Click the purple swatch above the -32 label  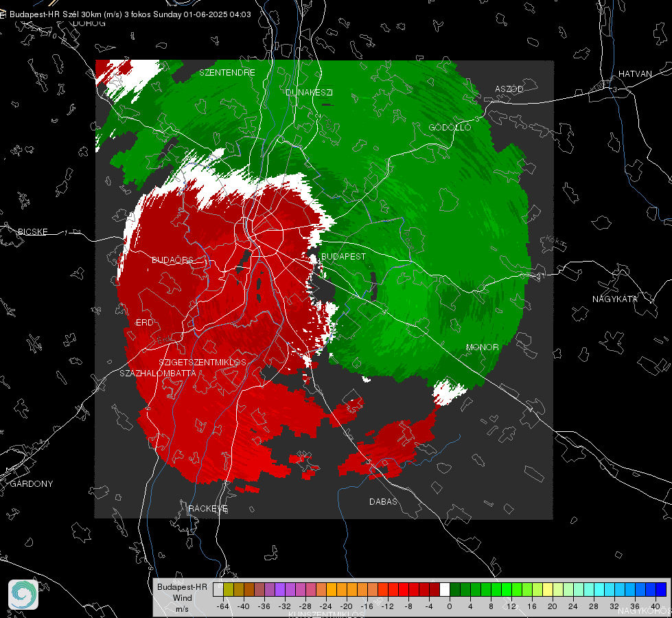tap(280, 589)
